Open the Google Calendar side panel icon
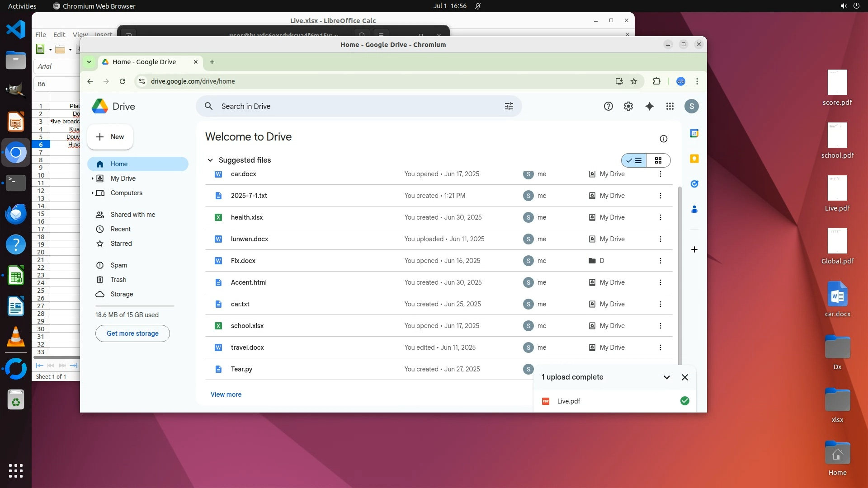The image size is (868, 488). click(x=694, y=133)
